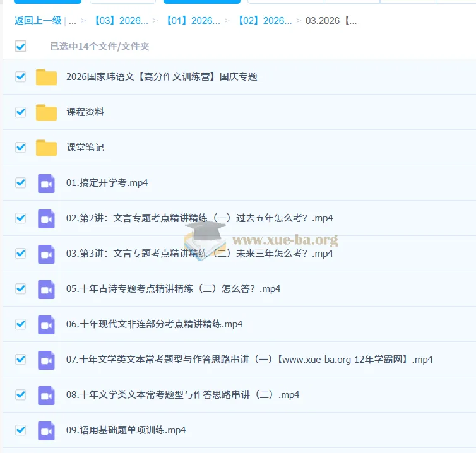Click 返回上一级 to go back
The height and width of the screenshot is (453, 476).
pyautogui.click(x=38, y=21)
